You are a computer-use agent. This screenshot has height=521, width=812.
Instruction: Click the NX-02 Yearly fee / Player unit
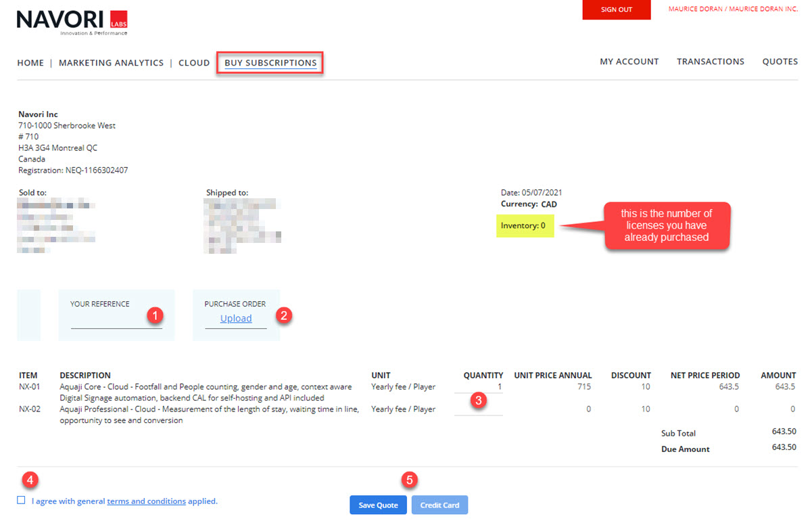[404, 409]
